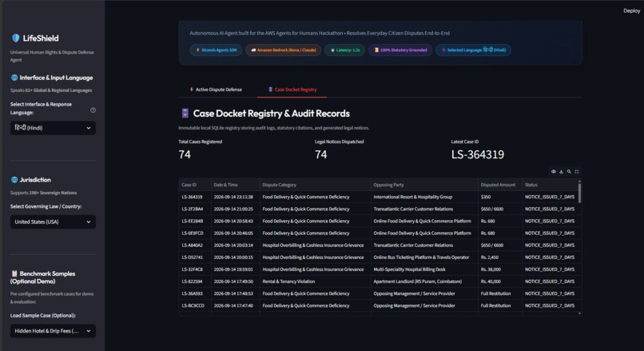Viewport: 644px width, 351px height.
Task: Click the docket icon beside Case Docket Registry heading
Action: [x=185, y=113]
